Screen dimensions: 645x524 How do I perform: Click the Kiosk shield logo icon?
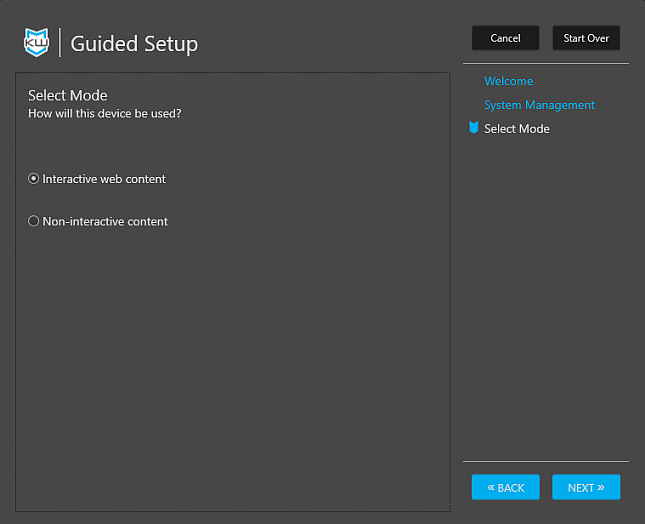click(x=36, y=42)
